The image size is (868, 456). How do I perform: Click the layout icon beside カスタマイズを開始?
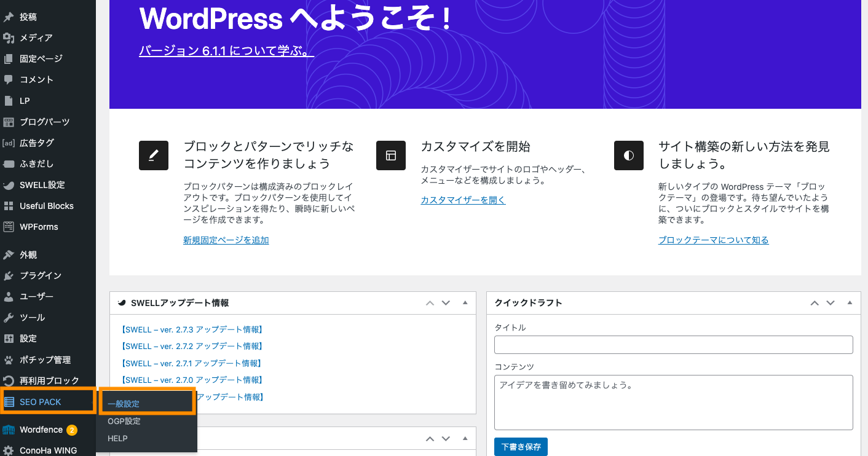pos(391,155)
